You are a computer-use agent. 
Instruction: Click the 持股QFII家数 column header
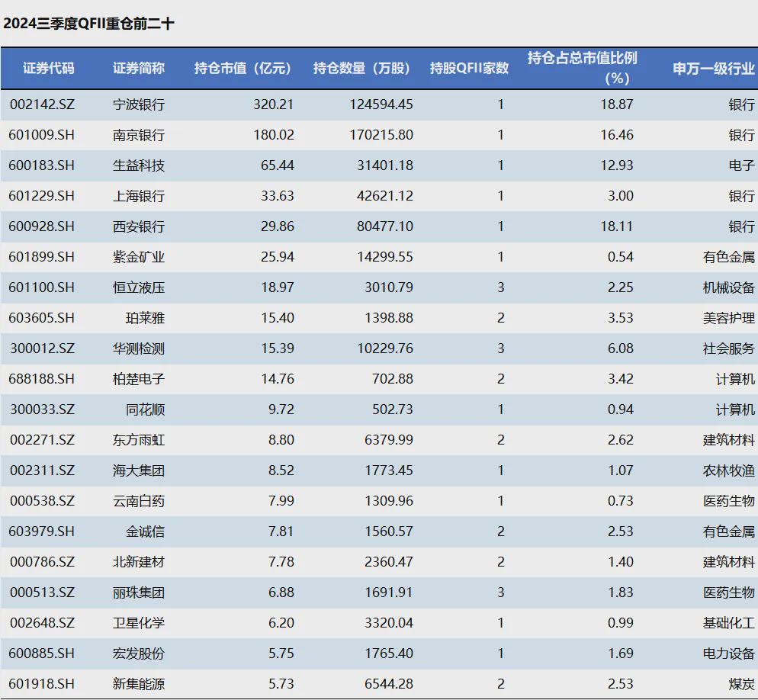coord(469,68)
